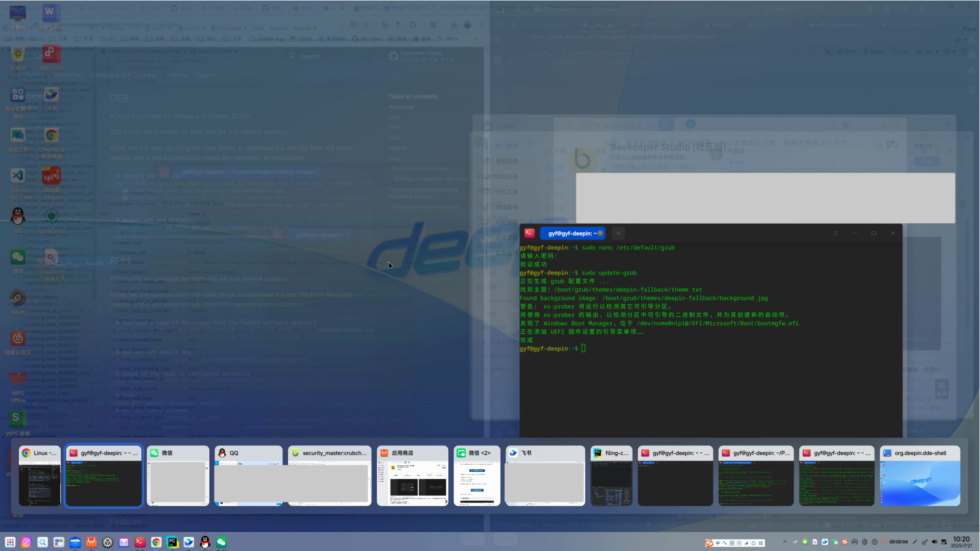Open quick settings toggles tray icon
Image resolution: width=980 pixels, height=551 pixels.
[944, 542]
